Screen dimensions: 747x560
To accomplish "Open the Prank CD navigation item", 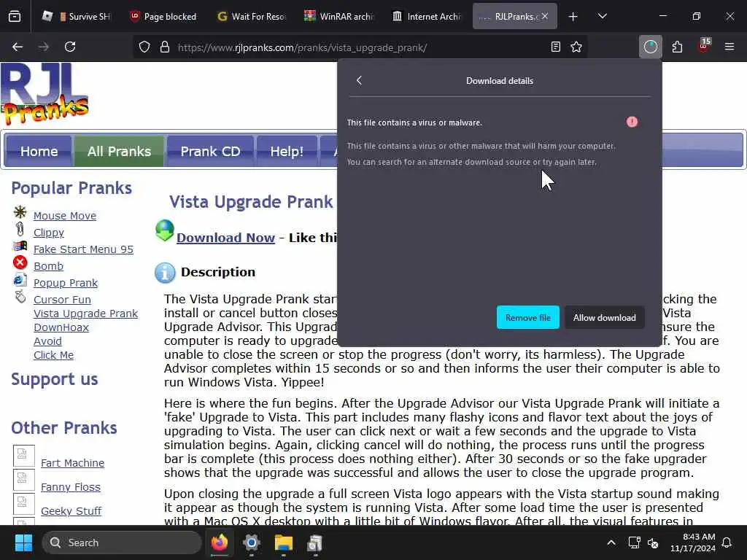I will 210,152.
